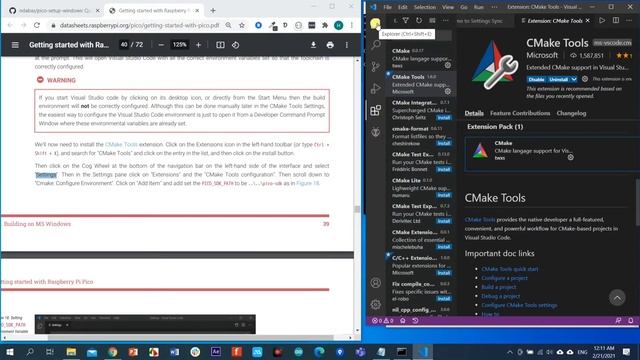The image size is (640, 360).
Task: Zoom out the PDF with minus button
Action: 161,45
